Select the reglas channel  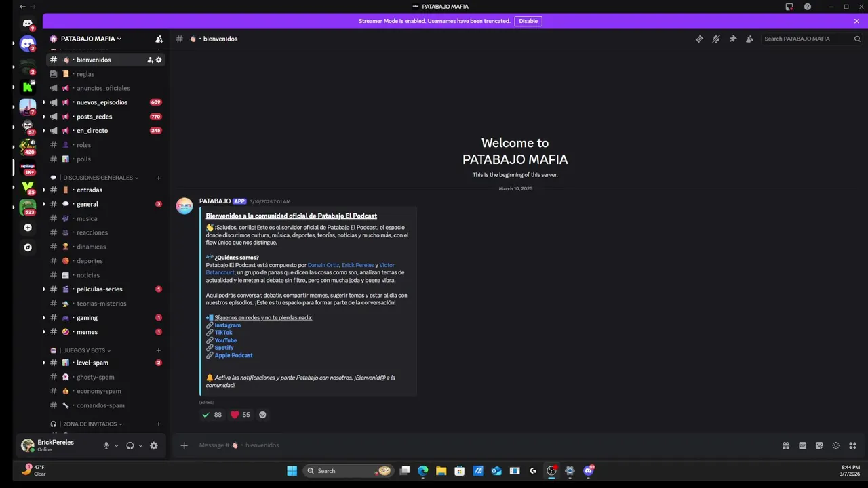point(105,74)
